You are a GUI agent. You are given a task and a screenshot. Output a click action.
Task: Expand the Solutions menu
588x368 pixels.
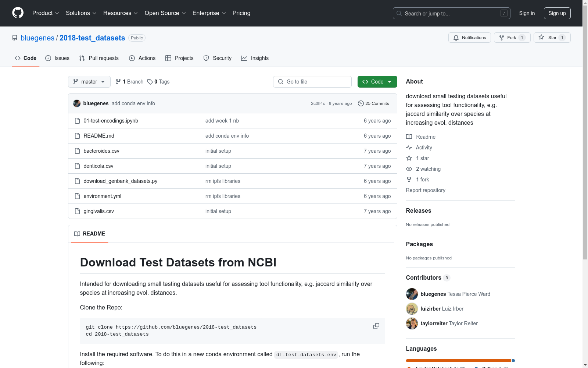point(81,13)
